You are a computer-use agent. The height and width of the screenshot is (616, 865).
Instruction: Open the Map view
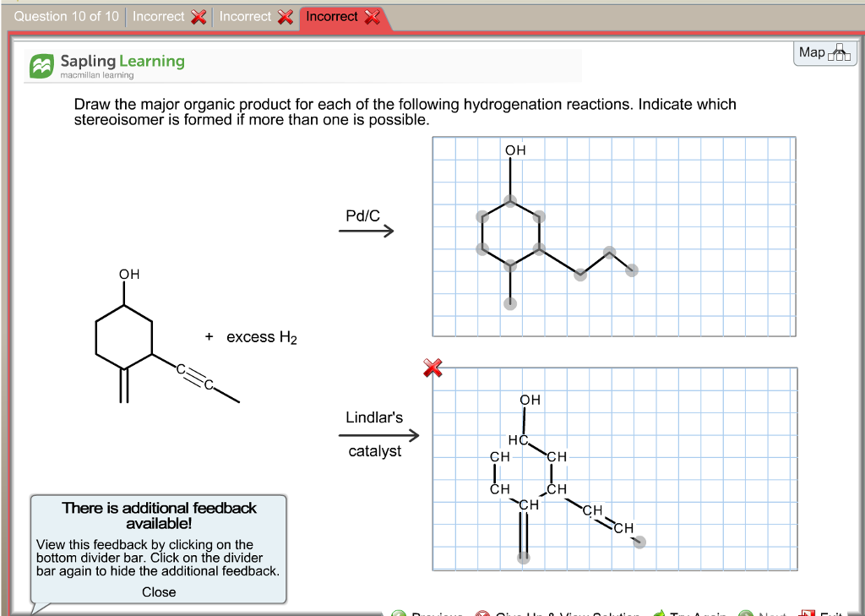coord(824,52)
